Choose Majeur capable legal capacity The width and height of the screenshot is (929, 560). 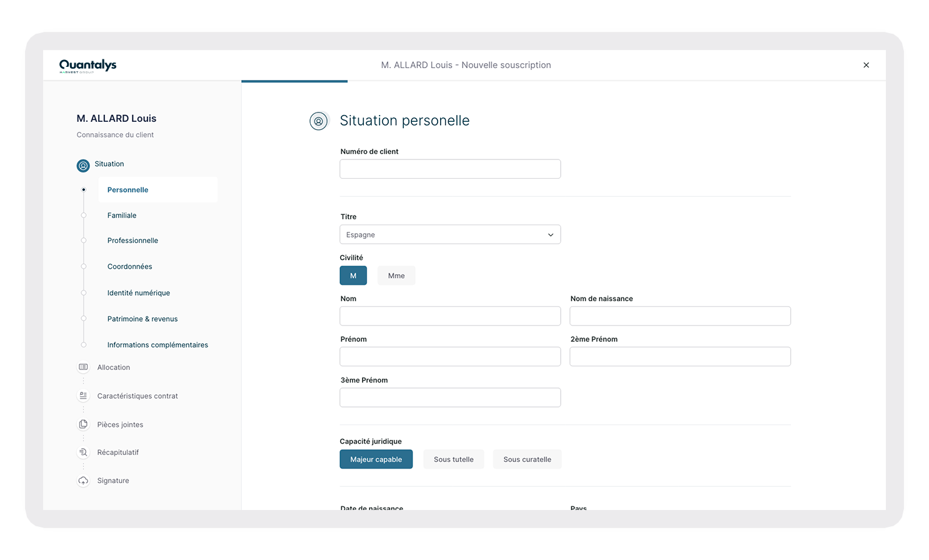376,459
